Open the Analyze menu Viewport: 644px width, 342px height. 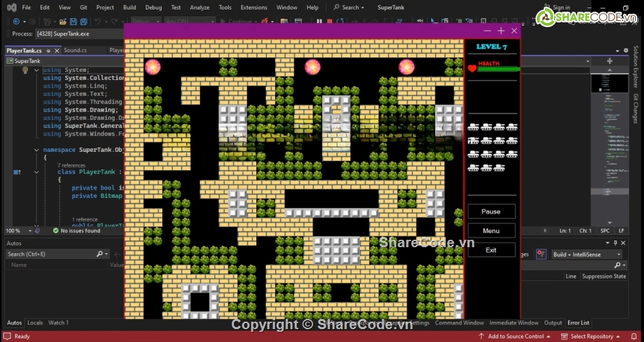[x=199, y=7]
